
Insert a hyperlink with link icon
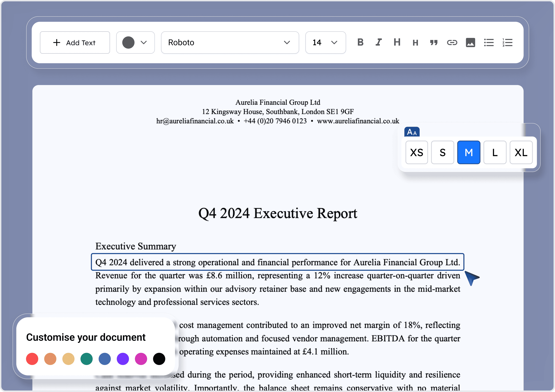coord(452,43)
